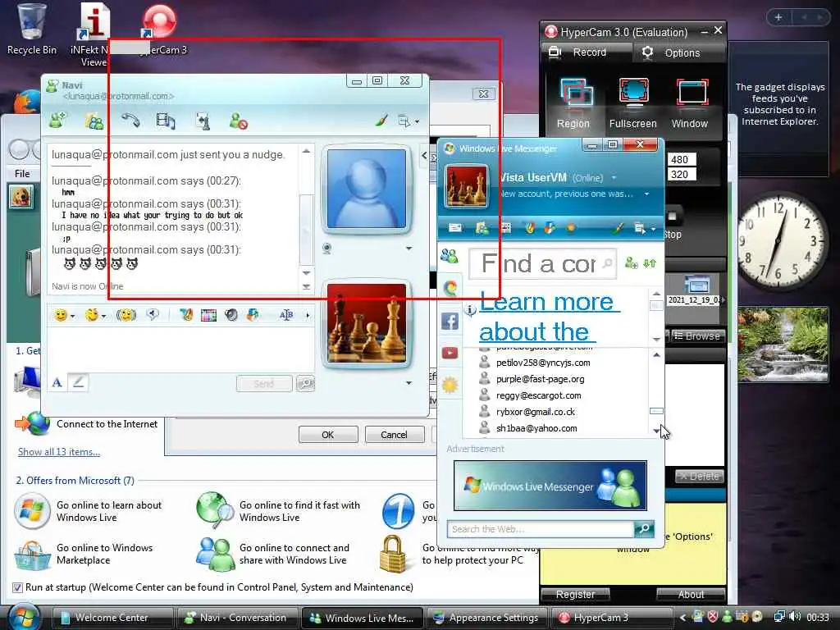The height and width of the screenshot is (630, 840).
Task: Open the emoticon dropdown arrow in conversation
Action: click(72, 316)
